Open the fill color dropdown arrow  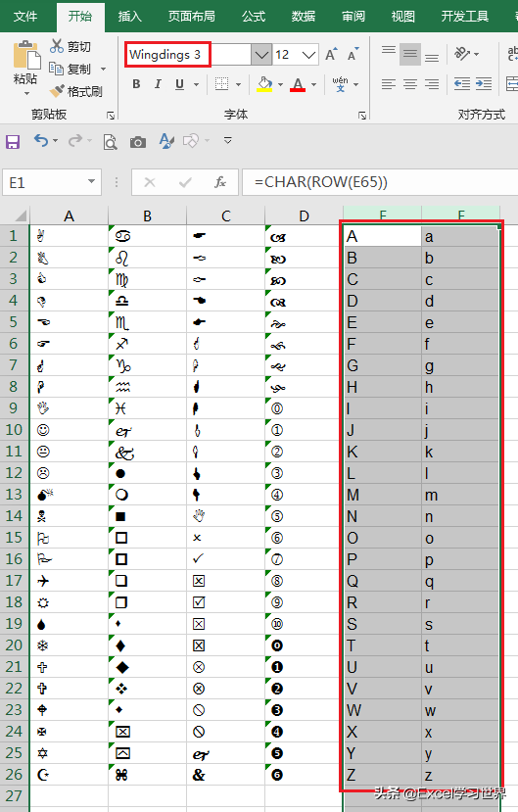coord(280,84)
